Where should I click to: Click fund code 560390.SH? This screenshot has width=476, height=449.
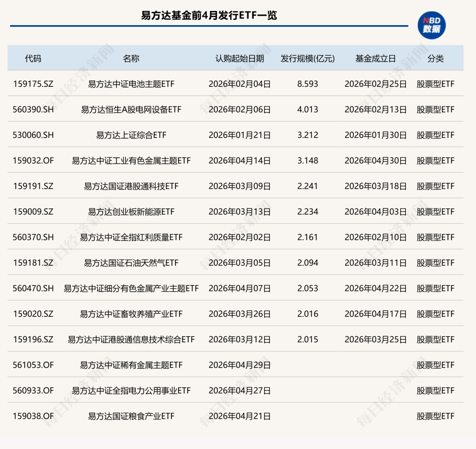[33, 109]
